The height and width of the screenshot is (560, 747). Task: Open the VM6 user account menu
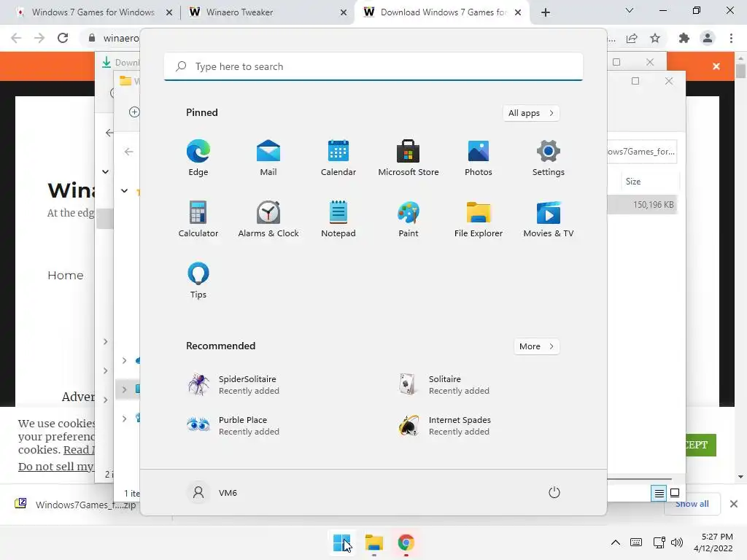point(212,492)
